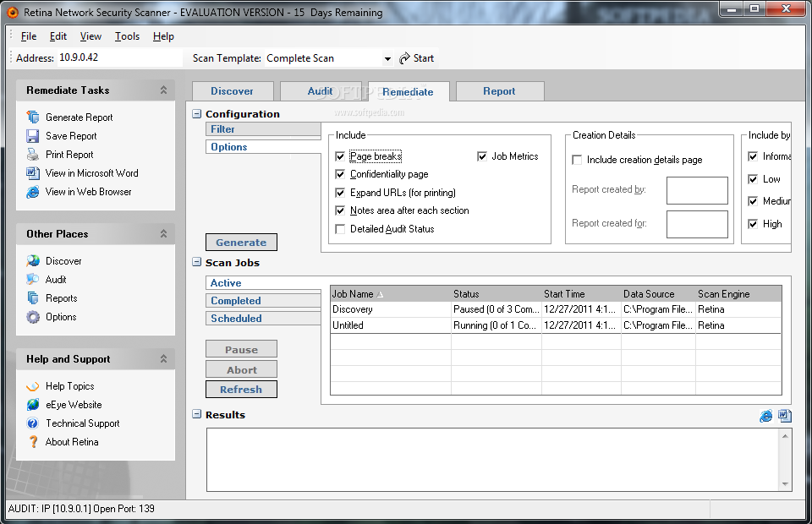Click the Results box scroll up arrow
The image size is (812, 524).
point(785,436)
